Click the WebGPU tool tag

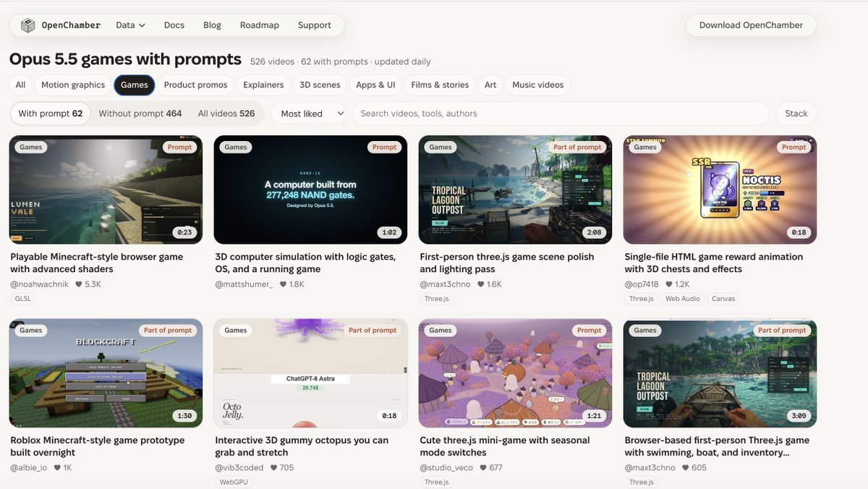234,482
